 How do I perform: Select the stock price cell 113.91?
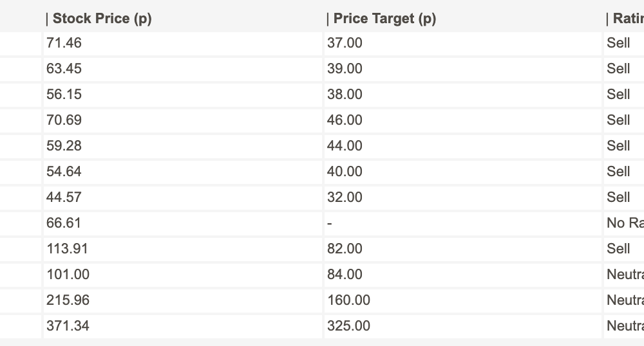pos(182,249)
